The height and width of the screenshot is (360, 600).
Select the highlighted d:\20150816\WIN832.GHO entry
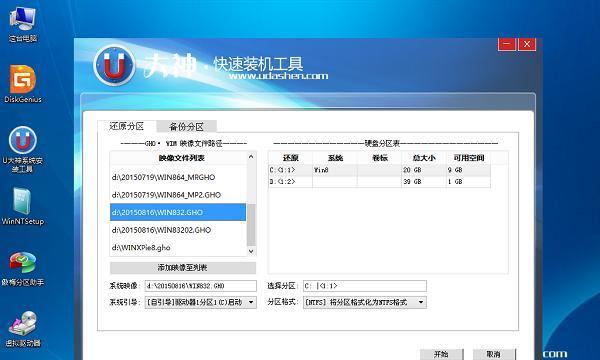(178, 212)
